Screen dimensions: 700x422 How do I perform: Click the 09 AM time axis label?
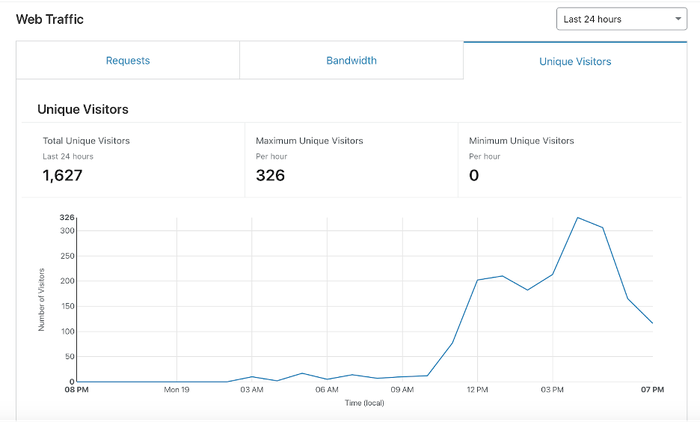pos(402,390)
